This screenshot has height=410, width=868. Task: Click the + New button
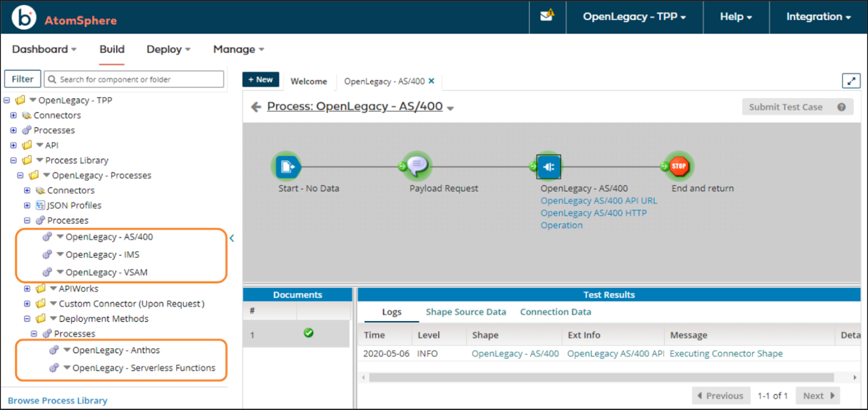click(x=260, y=79)
